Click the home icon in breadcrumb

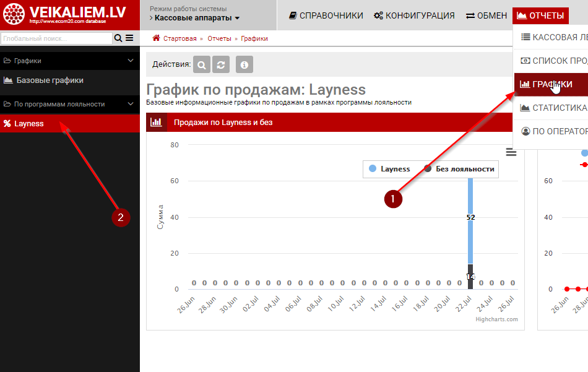click(156, 38)
